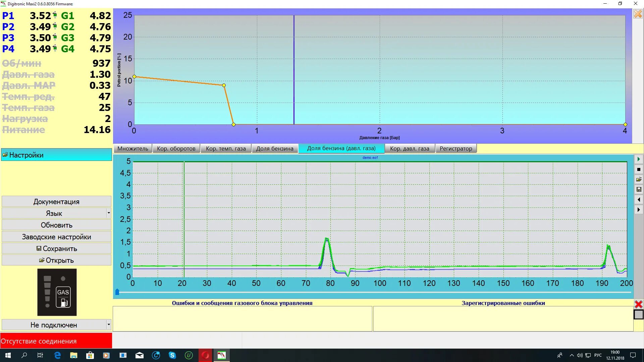Image resolution: width=644 pixels, height=362 pixels.
Task: Step recorder forward with right arrow
Action: (x=639, y=210)
